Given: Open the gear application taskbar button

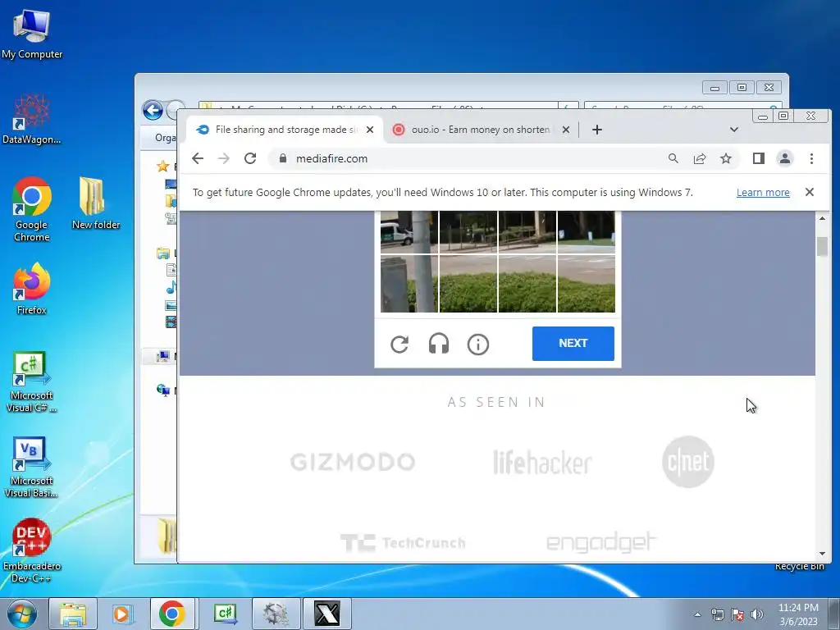Looking at the screenshot, I should point(276,614).
